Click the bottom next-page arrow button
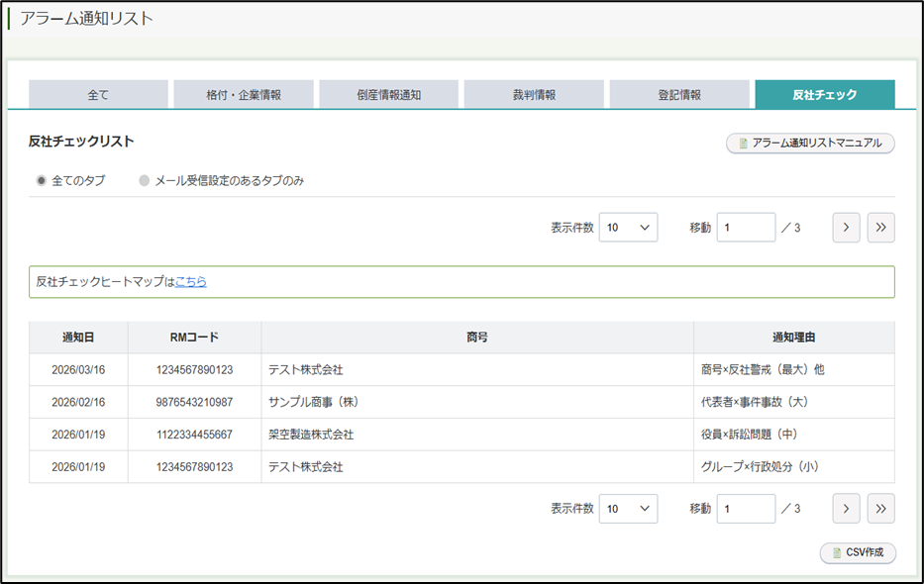Screen dimensions: 924x584 [846, 508]
